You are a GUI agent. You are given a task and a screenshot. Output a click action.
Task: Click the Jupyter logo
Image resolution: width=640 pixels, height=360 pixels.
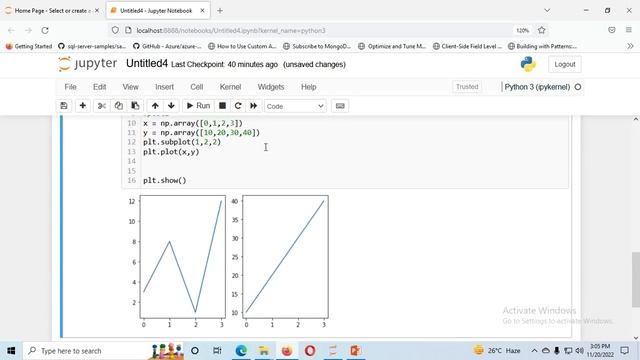pos(87,64)
